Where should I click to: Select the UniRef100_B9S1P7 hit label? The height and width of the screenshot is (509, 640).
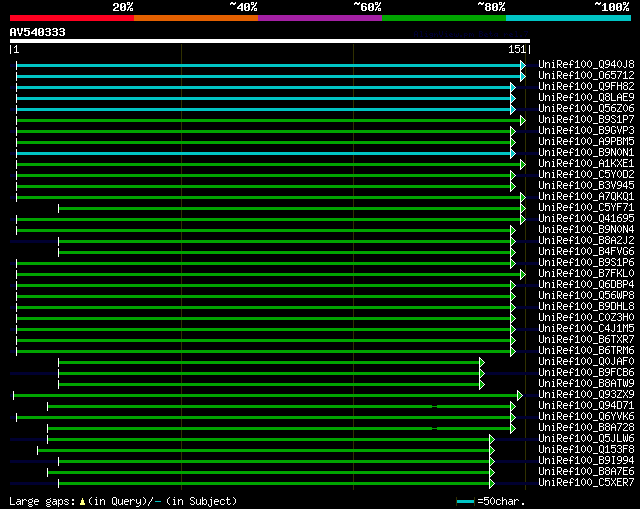[586, 120]
